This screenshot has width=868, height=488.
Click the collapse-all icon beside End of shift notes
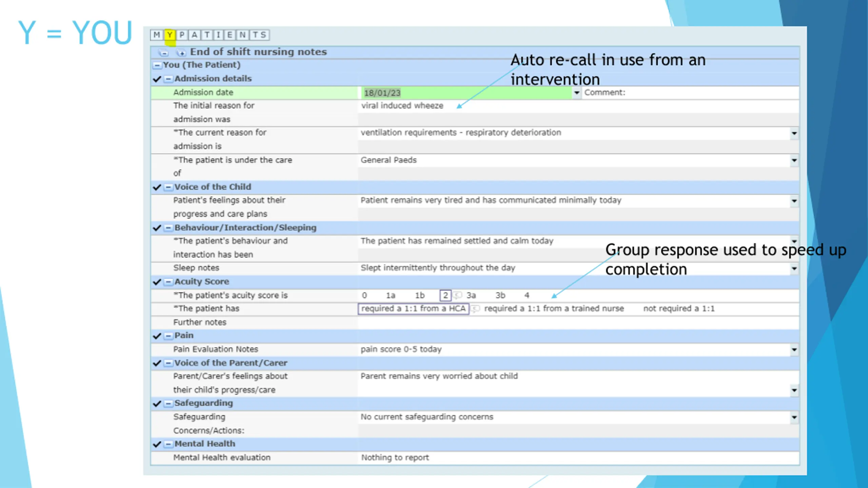[x=163, y=53]
